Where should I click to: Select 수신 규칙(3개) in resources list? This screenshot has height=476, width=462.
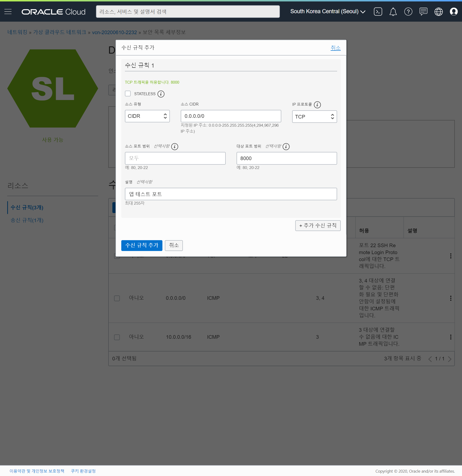pos(27,207)
